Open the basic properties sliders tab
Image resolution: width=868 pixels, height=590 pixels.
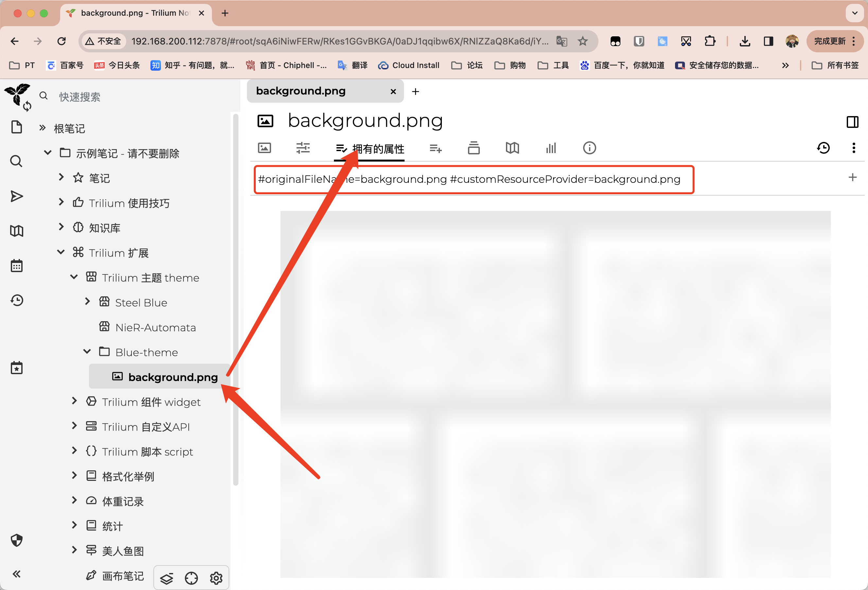[303, 148]
